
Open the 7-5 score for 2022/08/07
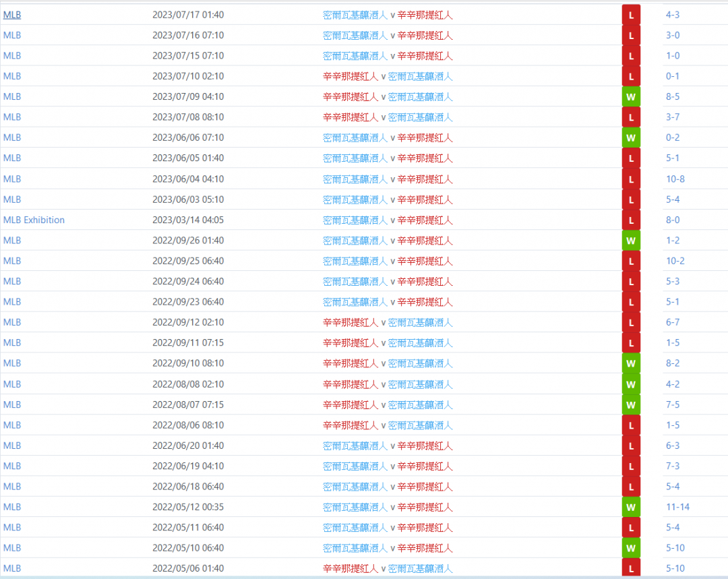673,404
